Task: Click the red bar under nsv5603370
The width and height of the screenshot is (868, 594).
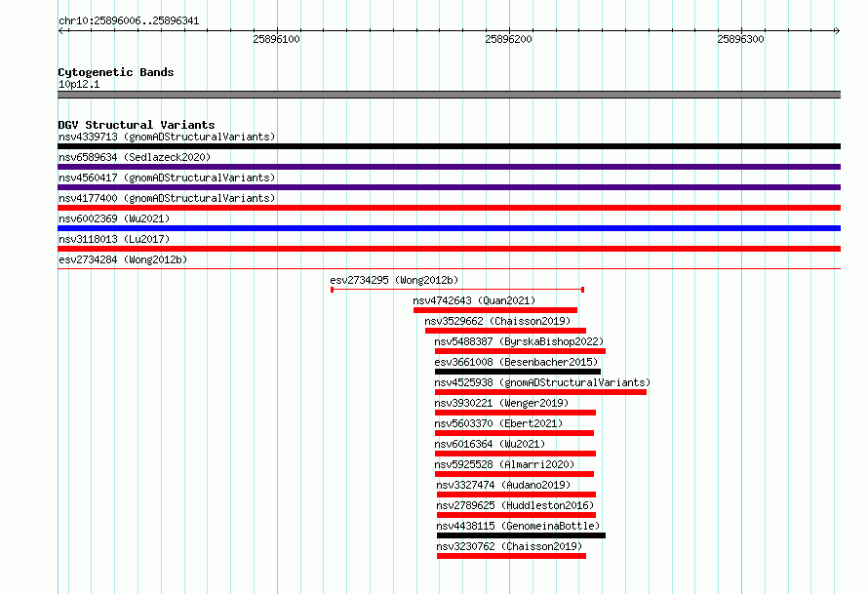Action: pyautogui.click(x=514, y=433)
